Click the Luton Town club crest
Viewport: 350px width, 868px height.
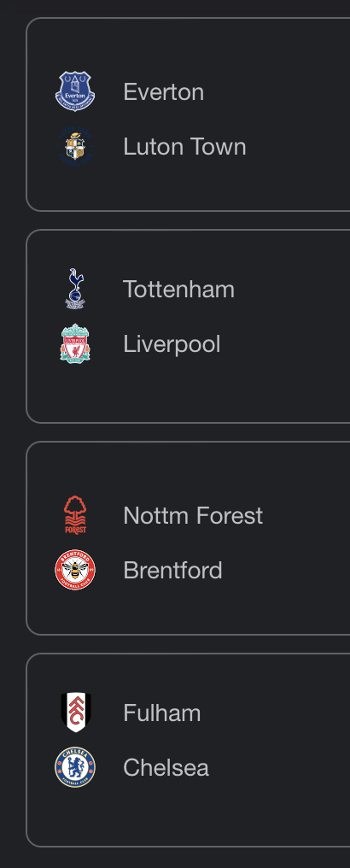coord(75,146)
